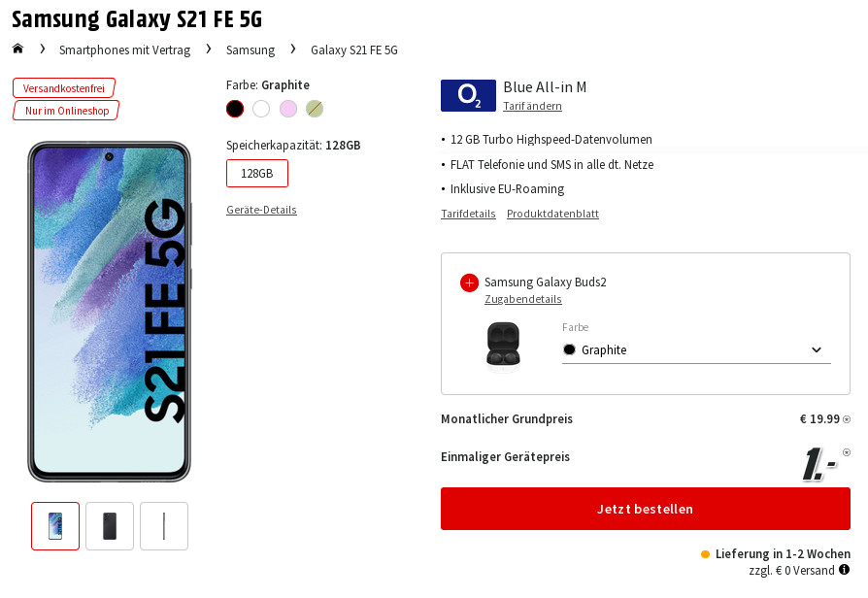Click the home icon in the breadcrumb

click(17, 48)
